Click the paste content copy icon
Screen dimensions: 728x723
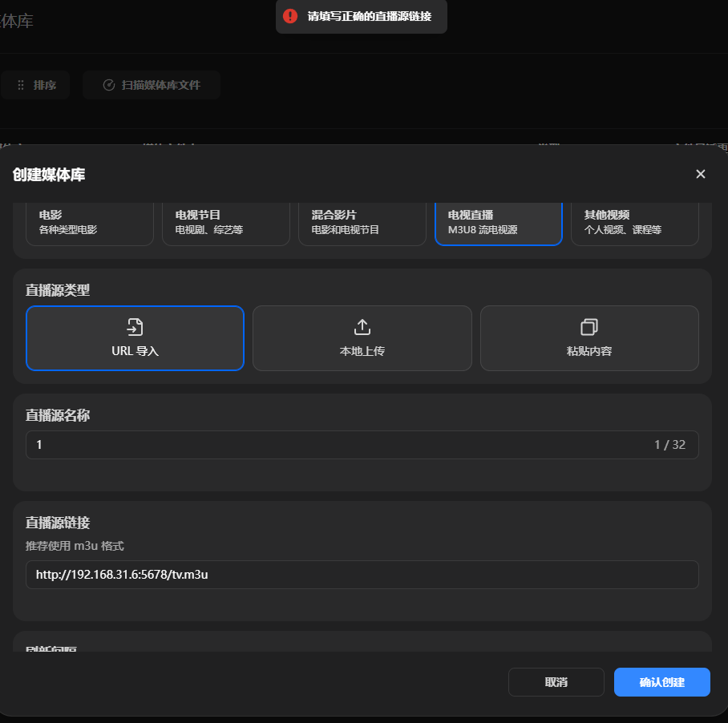[589, 327]
